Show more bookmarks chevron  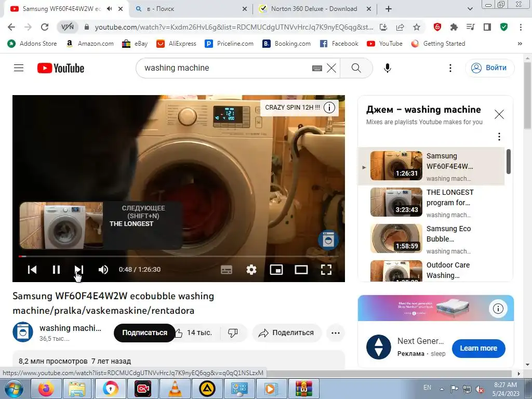(x=520, y=44)
